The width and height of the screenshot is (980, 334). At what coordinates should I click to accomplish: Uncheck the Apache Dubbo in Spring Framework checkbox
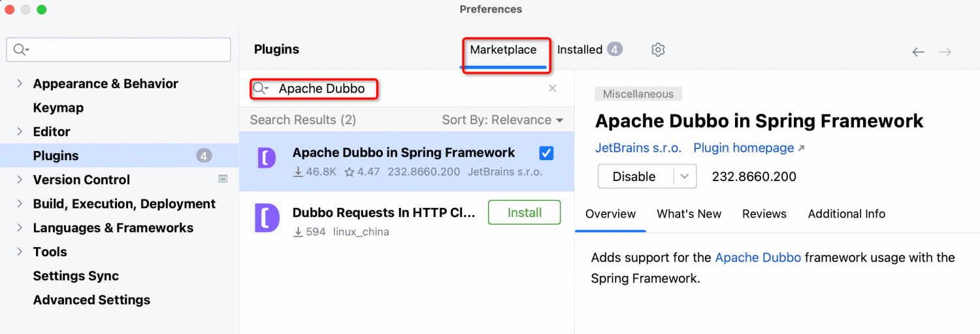(546, 153)
